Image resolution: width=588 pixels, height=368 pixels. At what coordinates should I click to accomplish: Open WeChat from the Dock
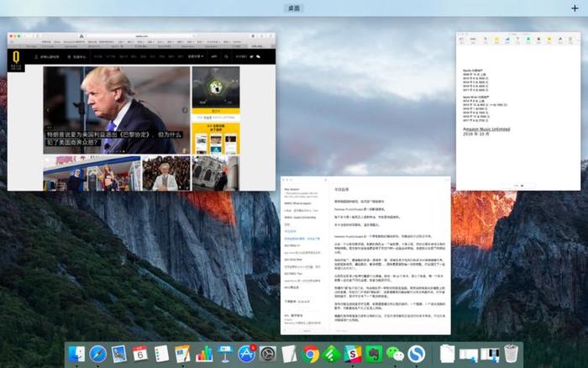(x=395, y=354)
